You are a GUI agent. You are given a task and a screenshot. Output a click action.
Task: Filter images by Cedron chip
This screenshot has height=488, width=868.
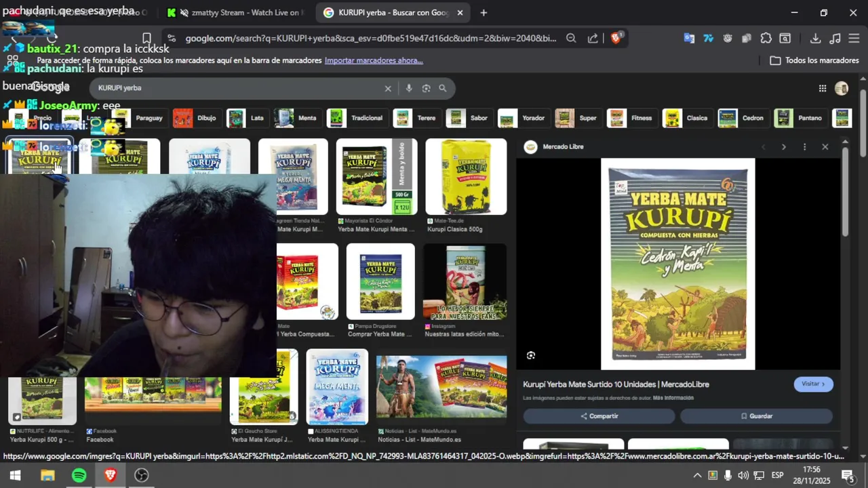point(743,118)
